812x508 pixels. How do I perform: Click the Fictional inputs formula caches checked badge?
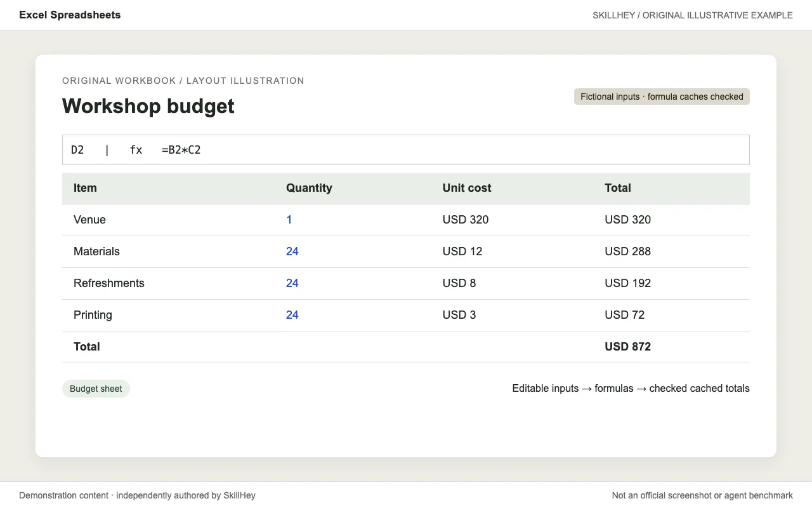tap(662, 97)
